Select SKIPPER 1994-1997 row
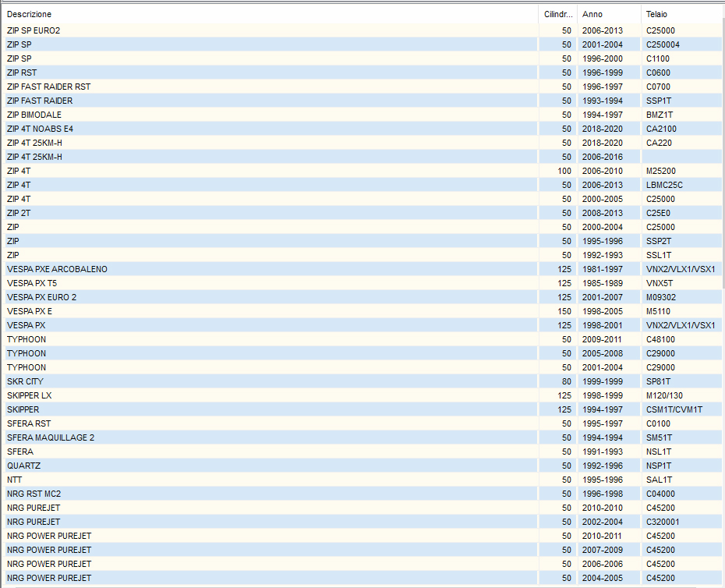The height and width of the screenshot is (588, 725). pyautogui.click(x=362, y=409)
